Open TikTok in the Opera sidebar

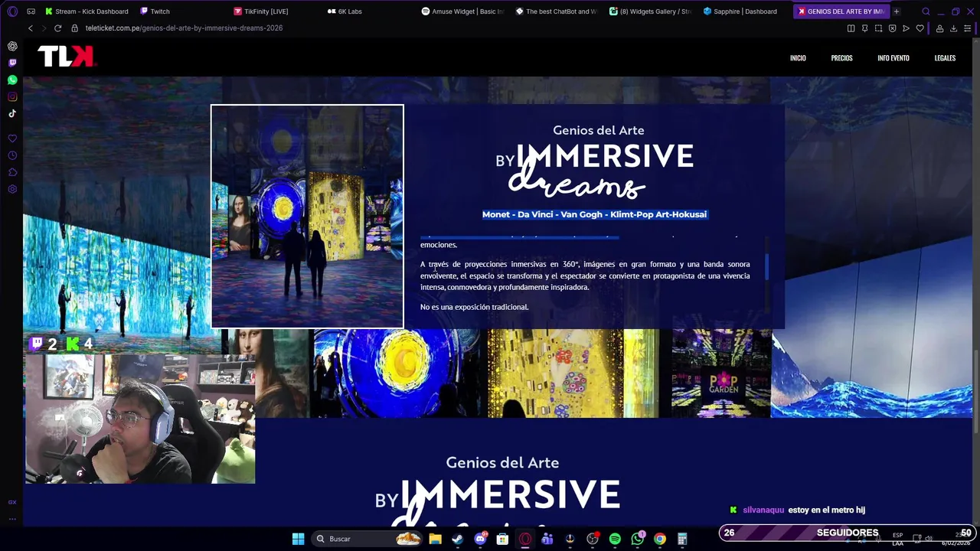click(x=12, y=113)
